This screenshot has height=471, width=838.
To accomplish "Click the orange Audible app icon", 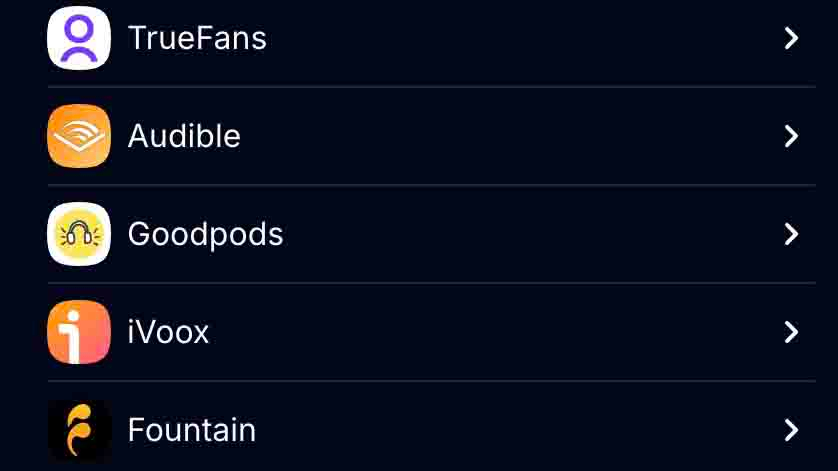I will click(x=79, y=136).
